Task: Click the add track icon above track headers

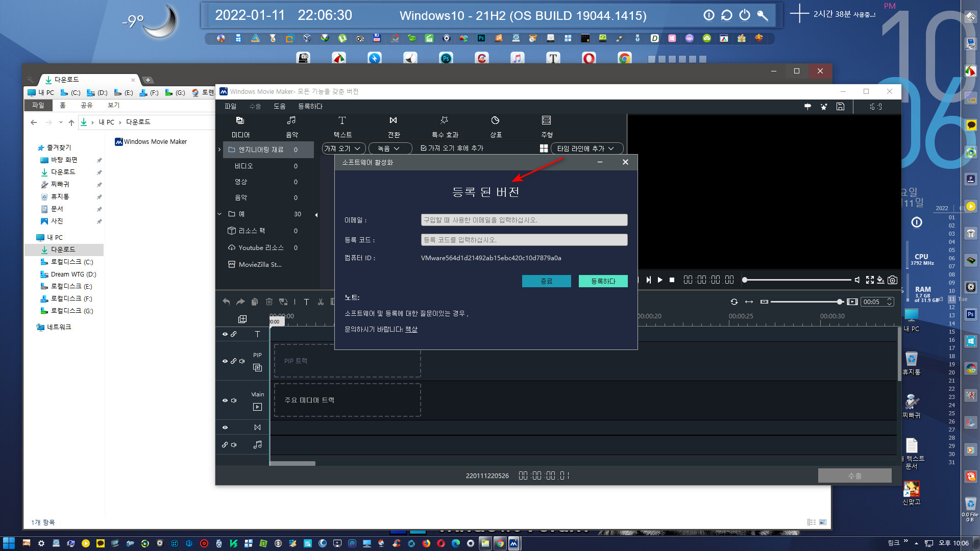Action: click(x=242, y=319)
